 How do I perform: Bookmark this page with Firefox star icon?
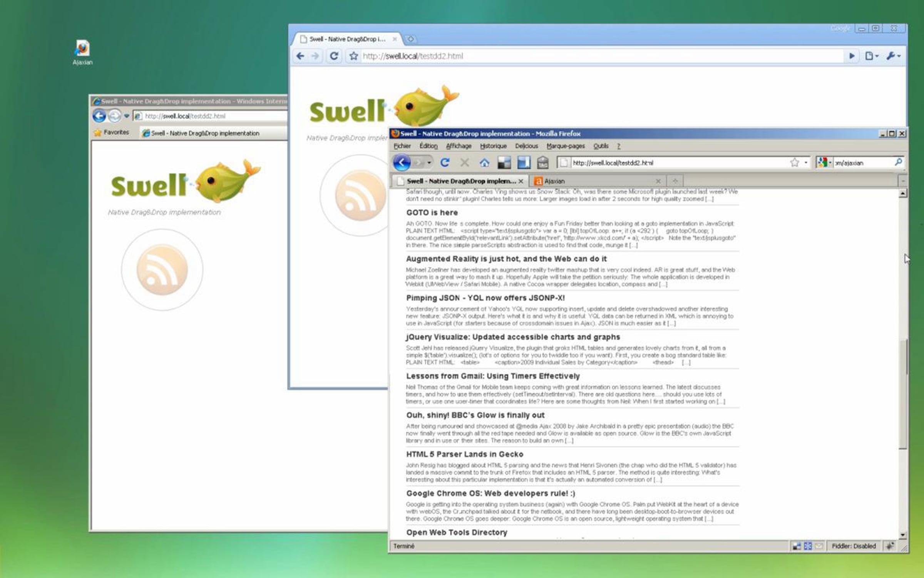(x=794, y=163)
